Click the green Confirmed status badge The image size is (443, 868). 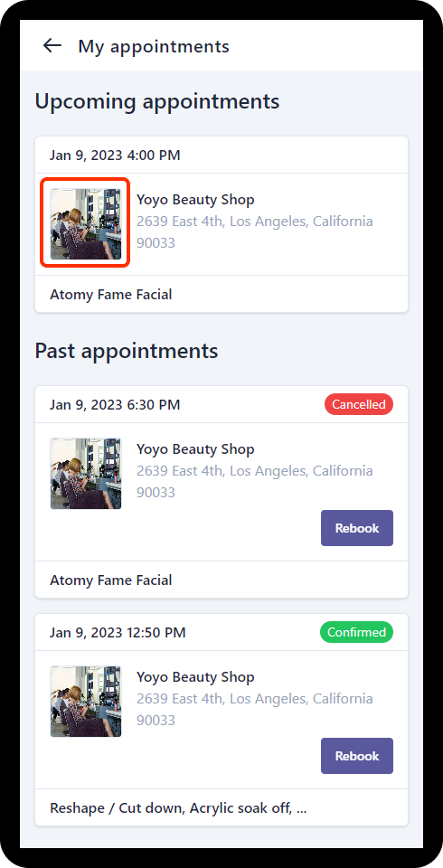tap(356, 632)
